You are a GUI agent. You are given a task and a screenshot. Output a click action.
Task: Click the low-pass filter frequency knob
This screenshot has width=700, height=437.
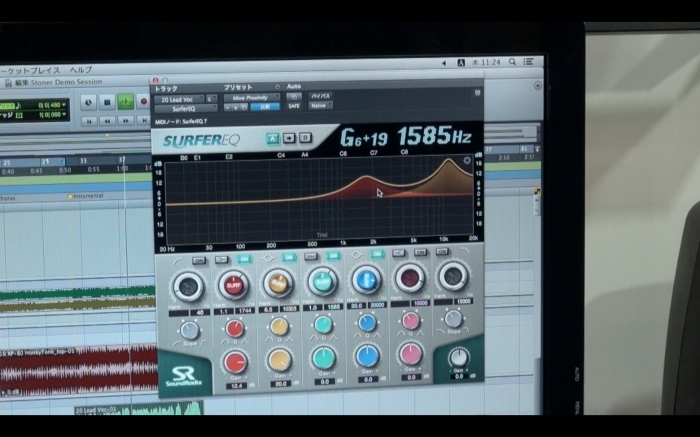(x=453, y=276)
